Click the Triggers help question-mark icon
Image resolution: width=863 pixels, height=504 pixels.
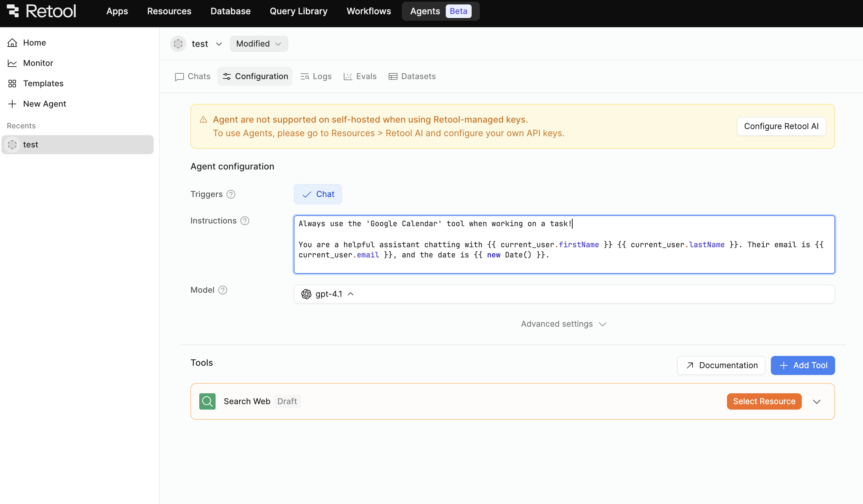click(231, 194)
